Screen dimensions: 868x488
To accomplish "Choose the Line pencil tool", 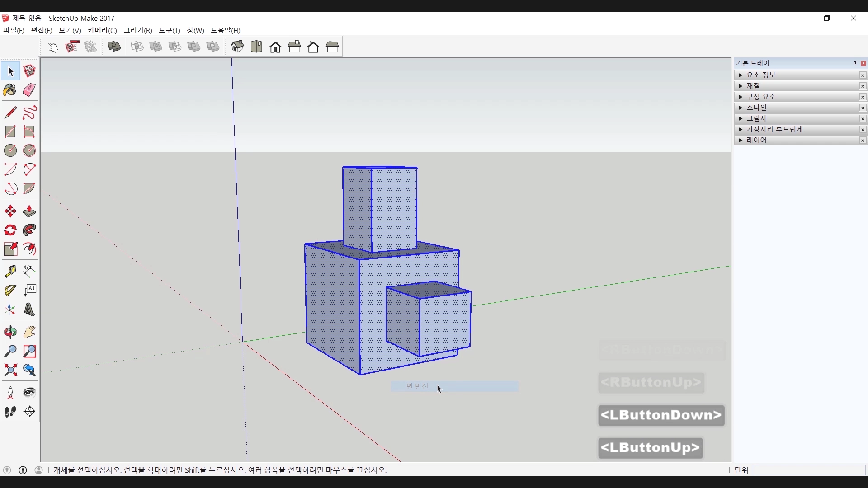I will pos(10,113).
